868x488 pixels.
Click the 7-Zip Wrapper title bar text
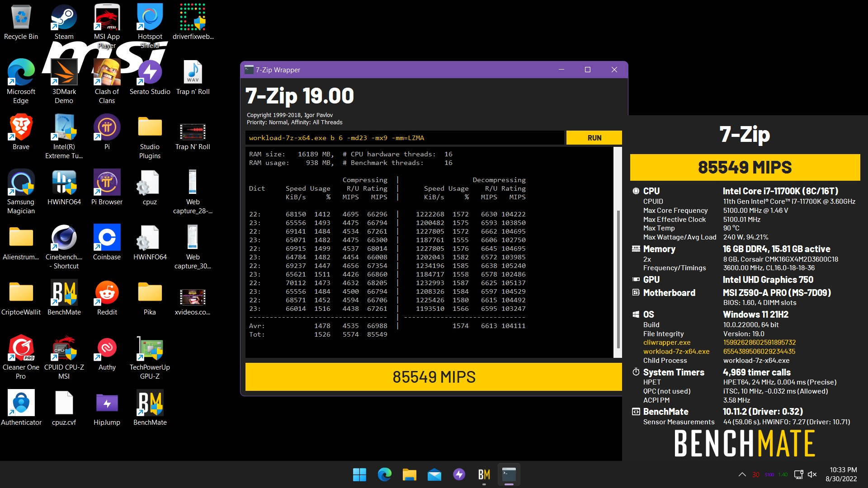278,70
